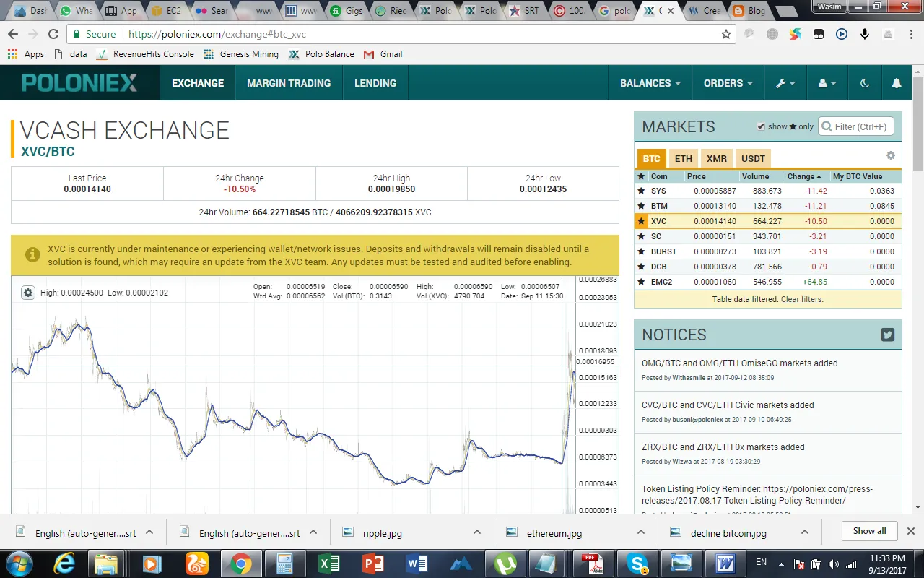924x578 pixels.
Task: Go back in Chrome browser
Action: [13, 34]
